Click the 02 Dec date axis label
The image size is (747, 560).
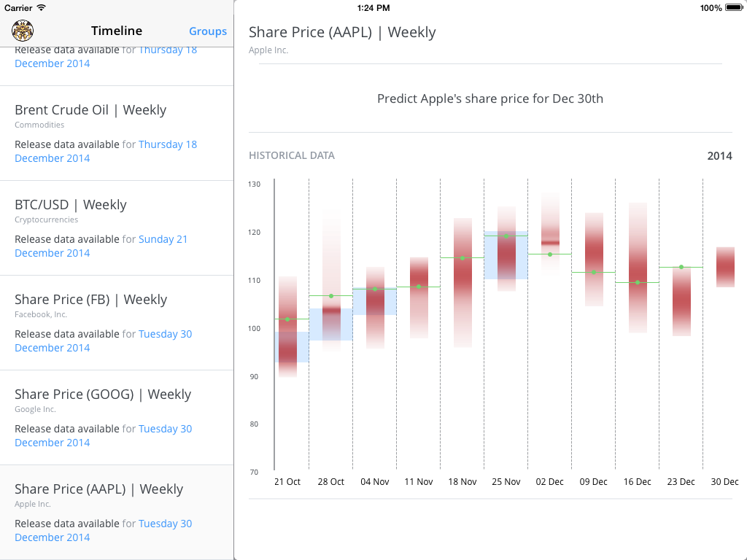click(550, 482)
